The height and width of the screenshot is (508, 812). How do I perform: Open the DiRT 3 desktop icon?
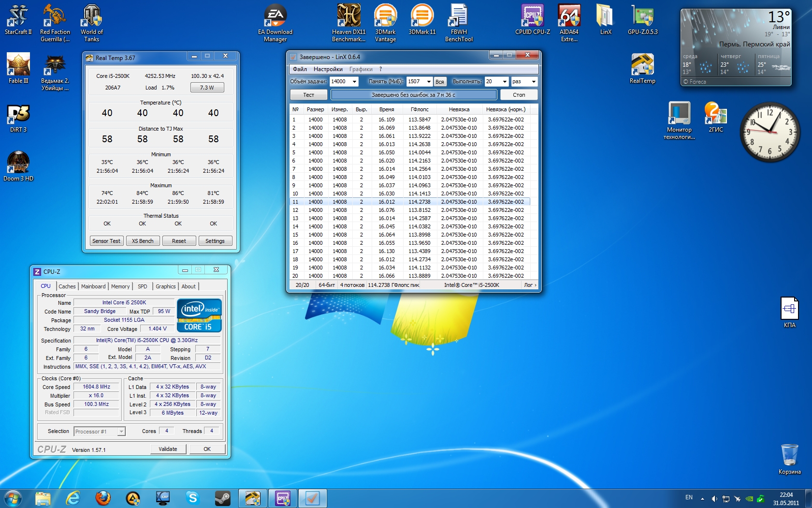click(x=18, y=118)
